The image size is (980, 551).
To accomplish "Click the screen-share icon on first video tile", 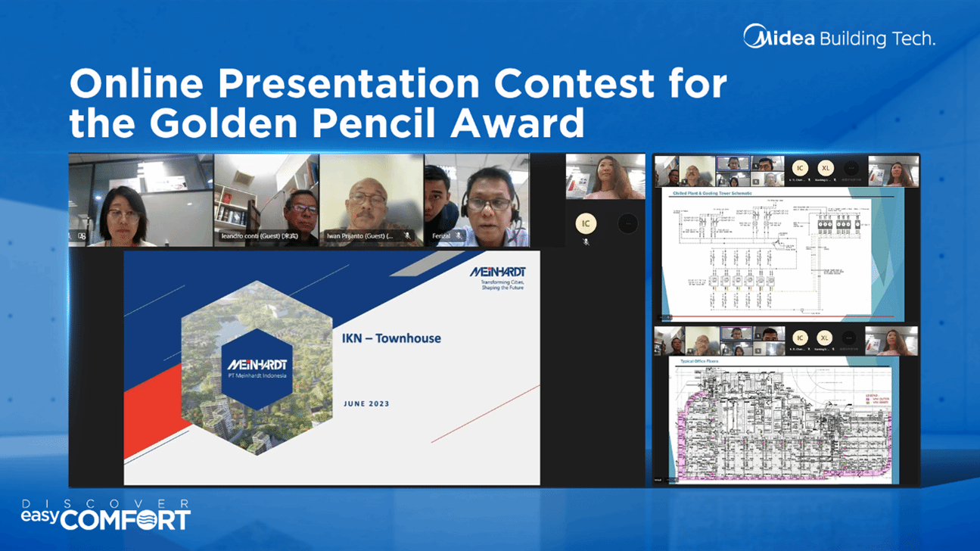I will click(x=82, y=236).
